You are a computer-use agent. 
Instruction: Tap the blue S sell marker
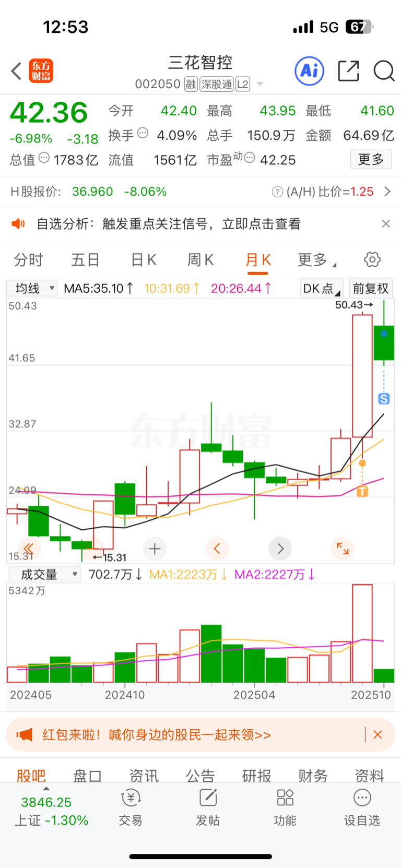[x=384, y=399]
